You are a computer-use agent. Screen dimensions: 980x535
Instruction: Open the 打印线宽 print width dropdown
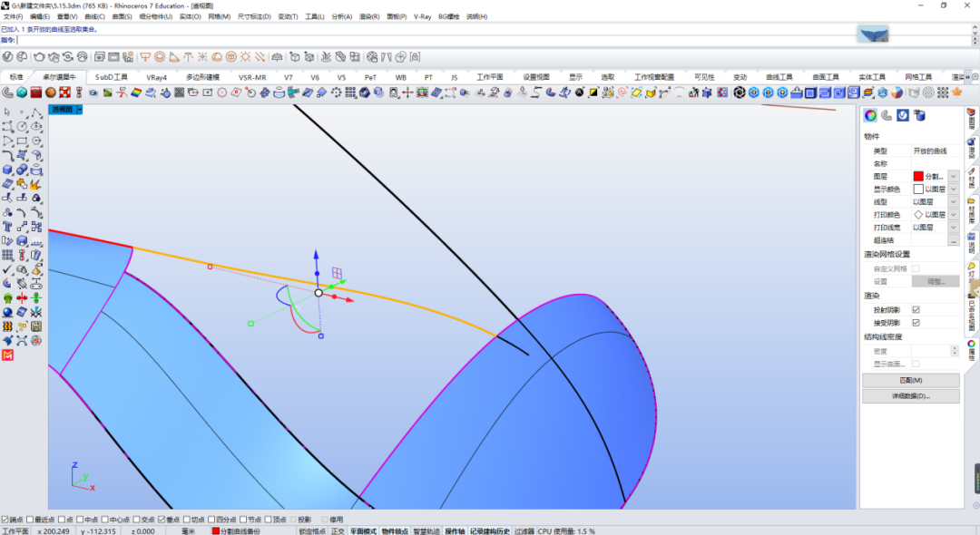tap(953, 228)
